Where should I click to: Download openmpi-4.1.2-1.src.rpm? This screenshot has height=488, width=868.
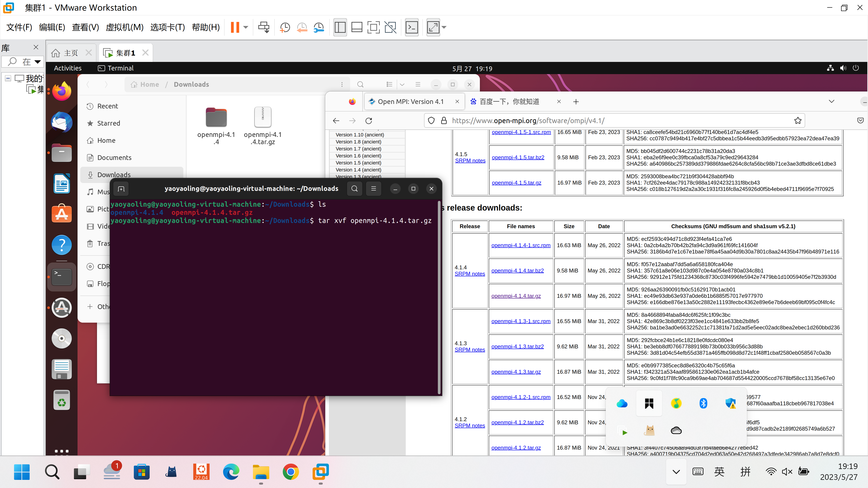(521, 397)
